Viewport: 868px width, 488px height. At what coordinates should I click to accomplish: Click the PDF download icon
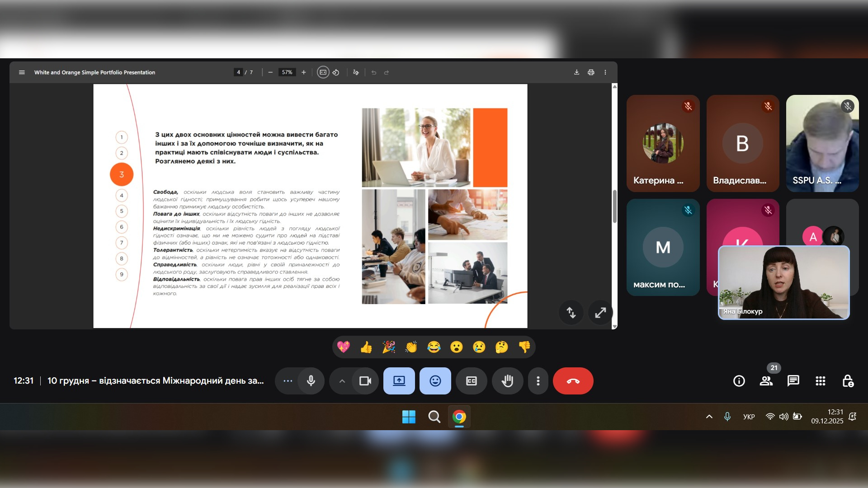click(576, 72)
